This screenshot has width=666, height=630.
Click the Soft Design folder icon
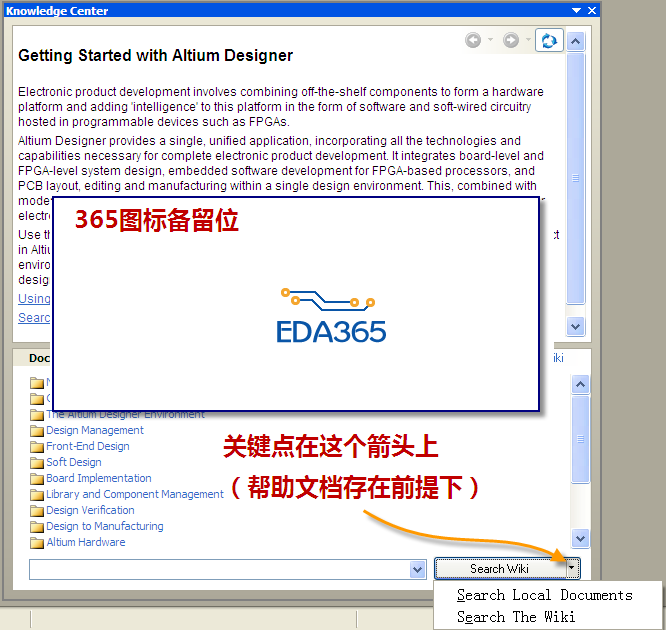pos(37,463)
